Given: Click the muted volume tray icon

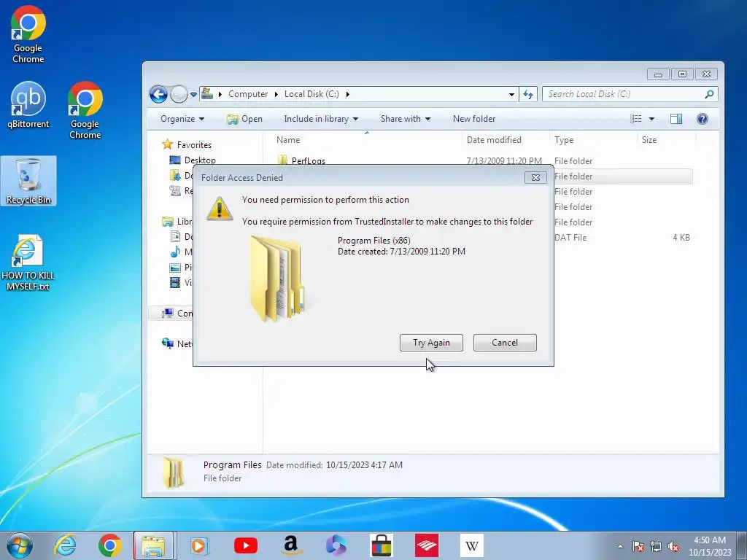Looking at the screenshot, I should coord(673,546).
